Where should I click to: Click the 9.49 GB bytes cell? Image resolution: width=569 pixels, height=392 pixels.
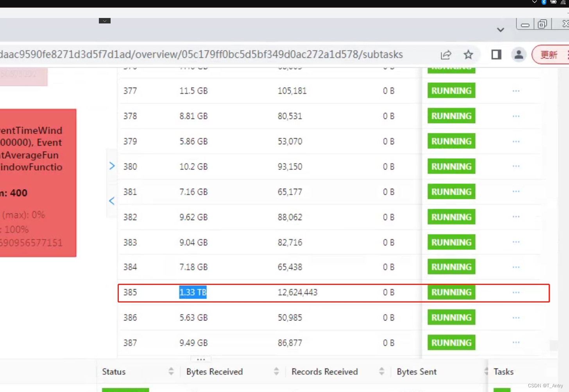click(193, 343)
